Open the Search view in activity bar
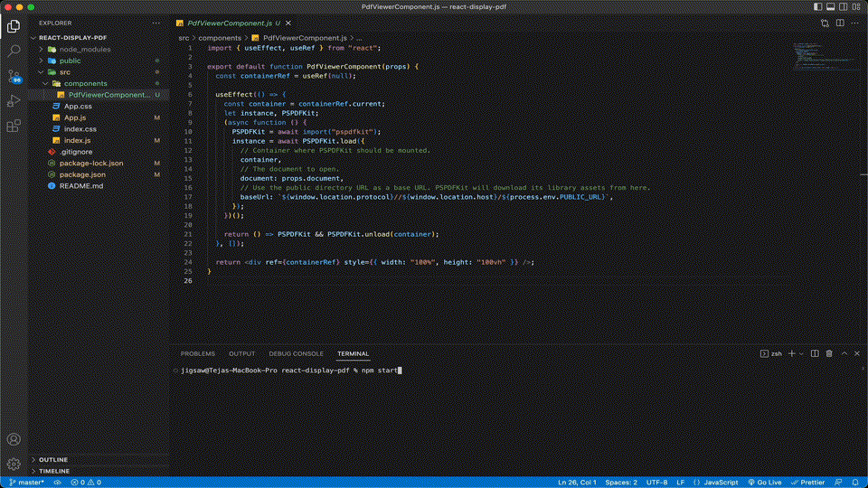The image size is (868, 488). pyautogui.click(x=14, y=51)
